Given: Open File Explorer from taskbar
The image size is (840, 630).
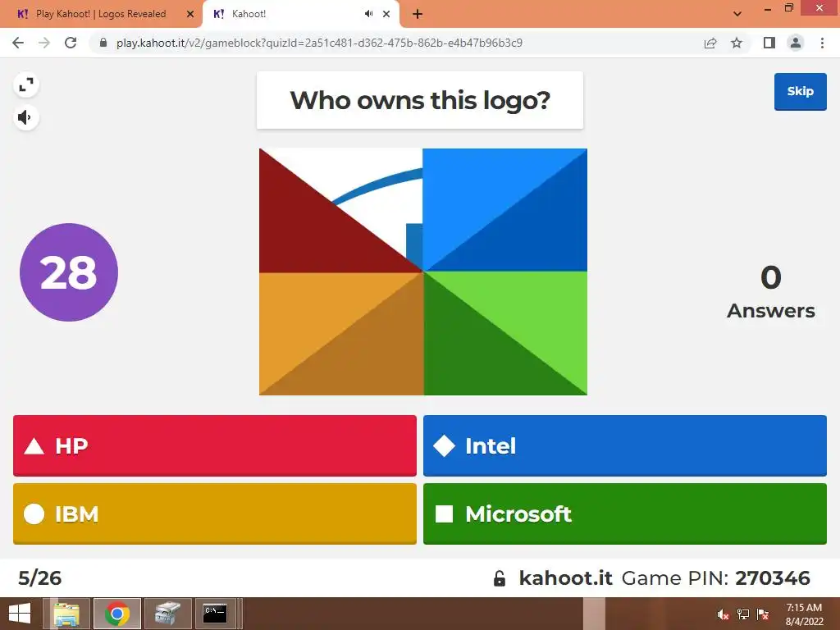Looking at the screenshot, I should pos(67,614).
